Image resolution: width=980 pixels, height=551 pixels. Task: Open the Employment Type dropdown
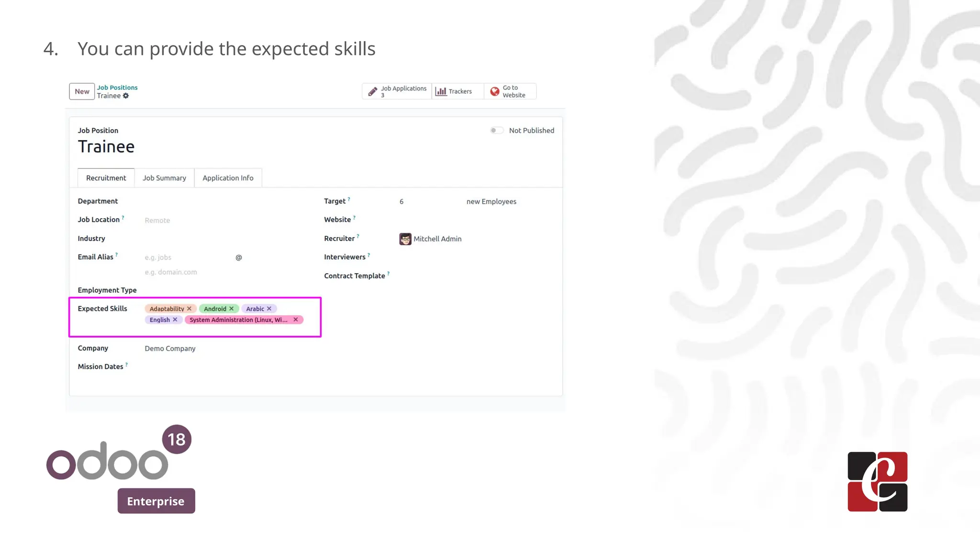tap(225, 290)
